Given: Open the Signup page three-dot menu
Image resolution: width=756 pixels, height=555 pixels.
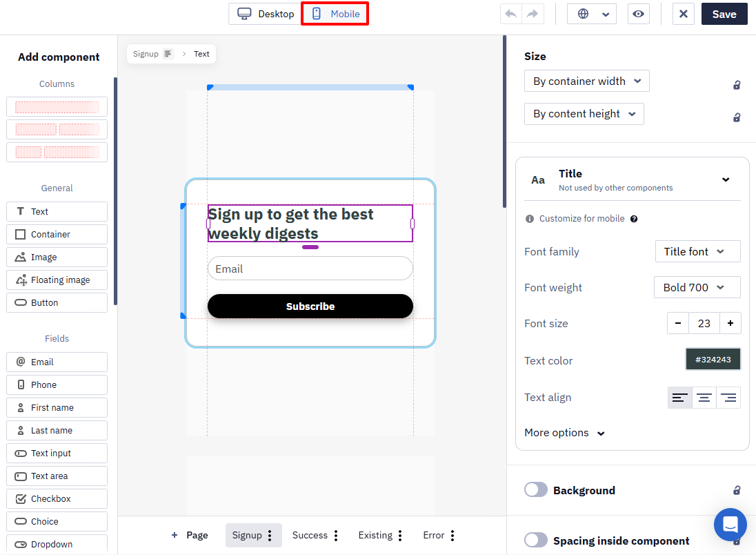Looking at the screenshot, I should (270, 535).
